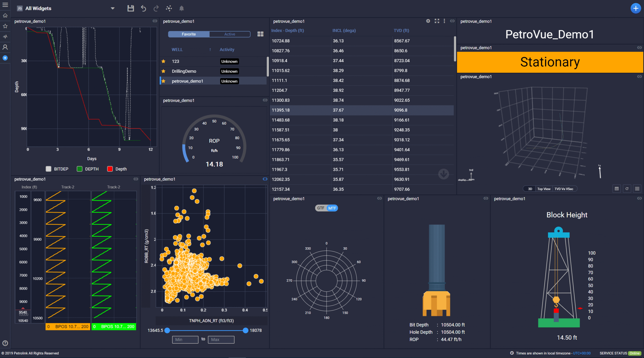Switch trajectory widget to Top View
644x358 pixels.
click(544, 188)
